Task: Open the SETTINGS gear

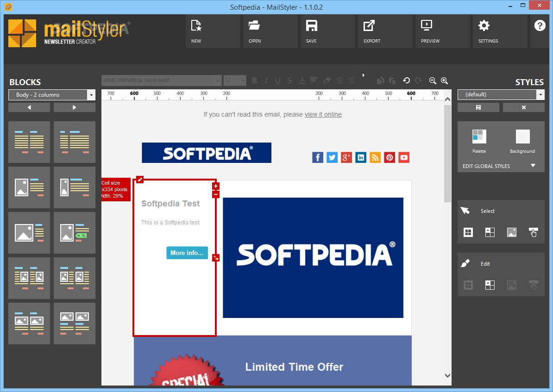Action: pos(484,25)
